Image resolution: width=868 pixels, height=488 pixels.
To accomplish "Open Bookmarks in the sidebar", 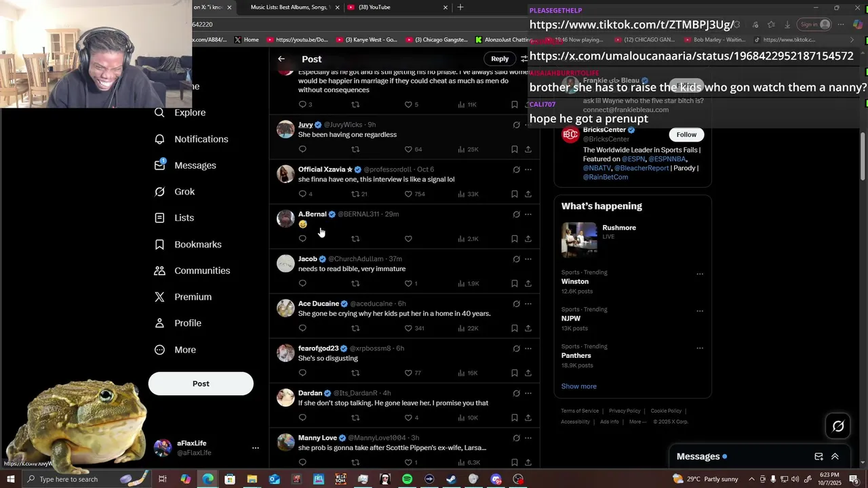I will click(188, 244).
